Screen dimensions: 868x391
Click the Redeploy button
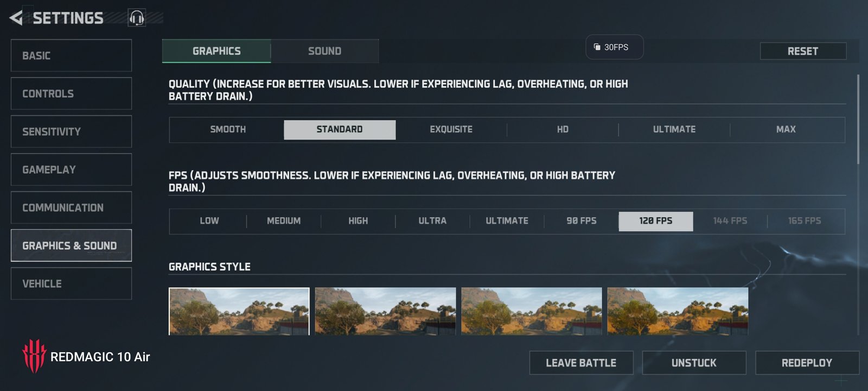point(807,363)
